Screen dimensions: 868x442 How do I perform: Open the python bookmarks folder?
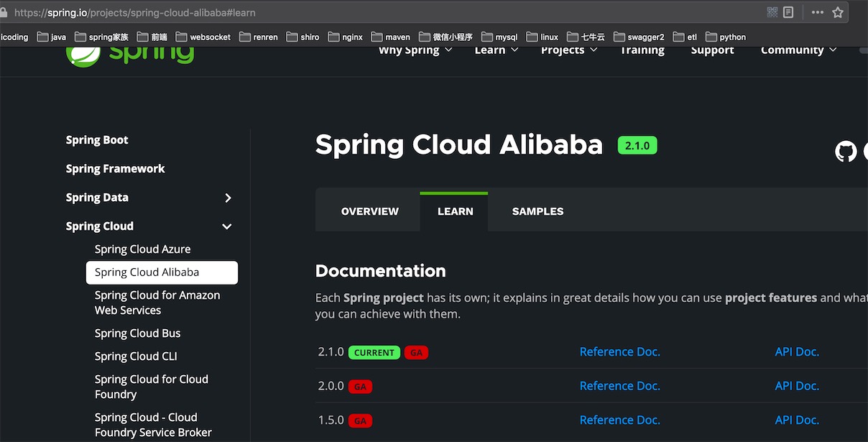[x=726, y=37]
